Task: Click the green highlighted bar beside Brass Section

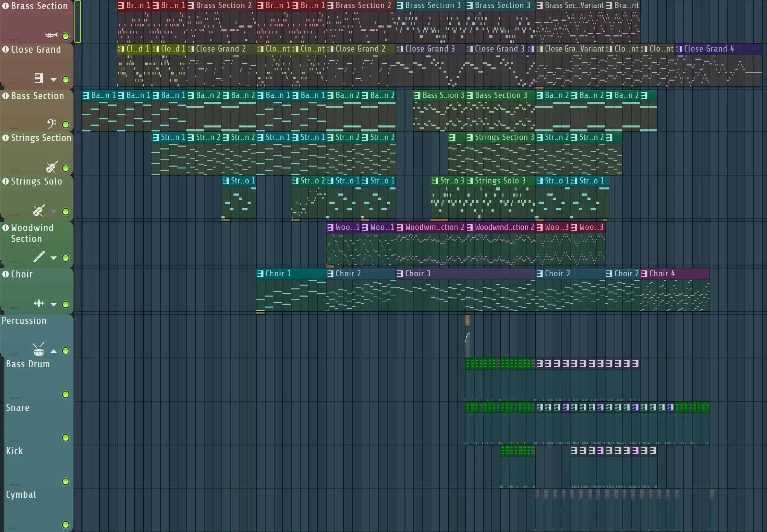Action: coord(78,21)
